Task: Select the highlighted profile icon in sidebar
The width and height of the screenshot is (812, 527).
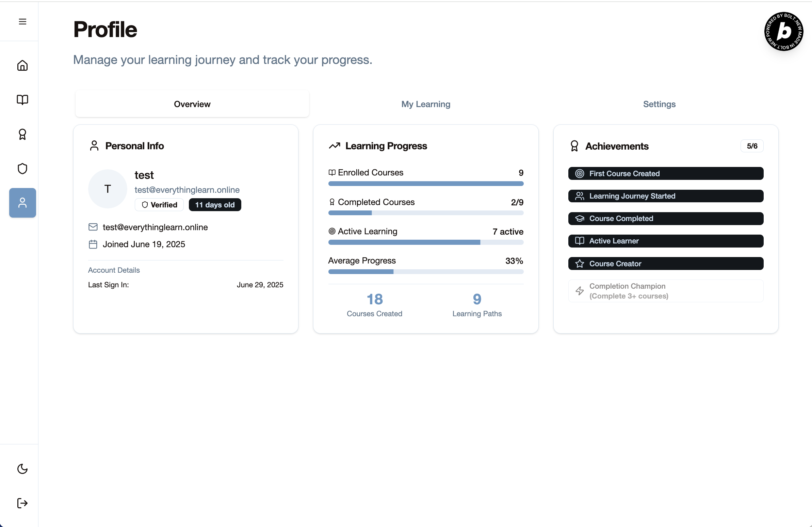Action: pos(22,203)
